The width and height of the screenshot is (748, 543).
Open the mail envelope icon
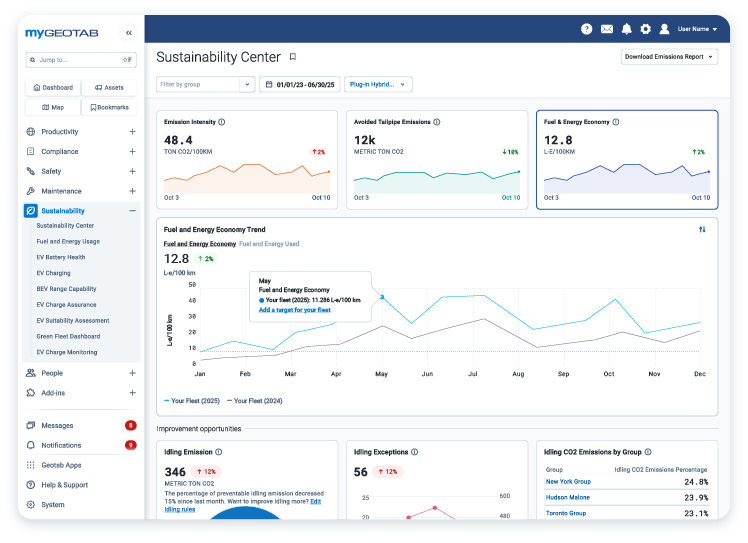[607, 29]
